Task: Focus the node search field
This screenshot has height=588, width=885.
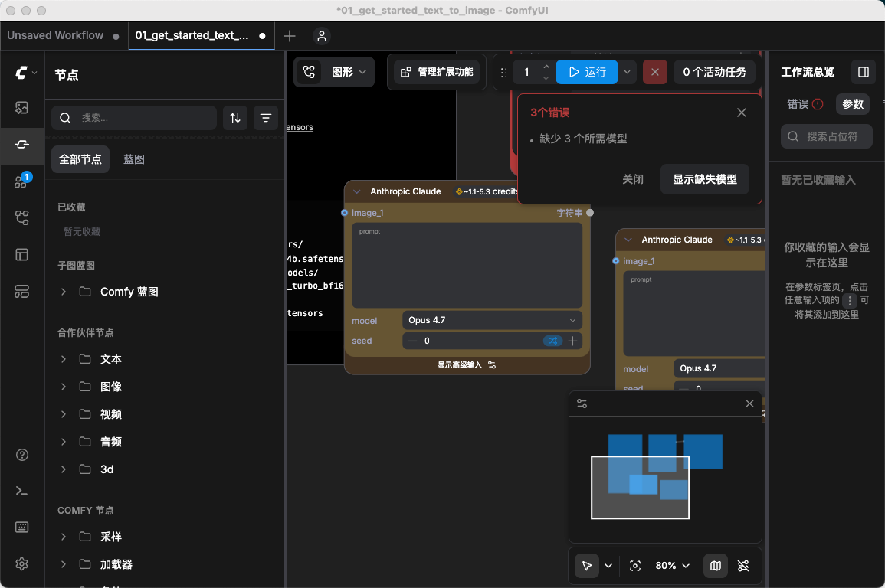Action: [134, 118]
